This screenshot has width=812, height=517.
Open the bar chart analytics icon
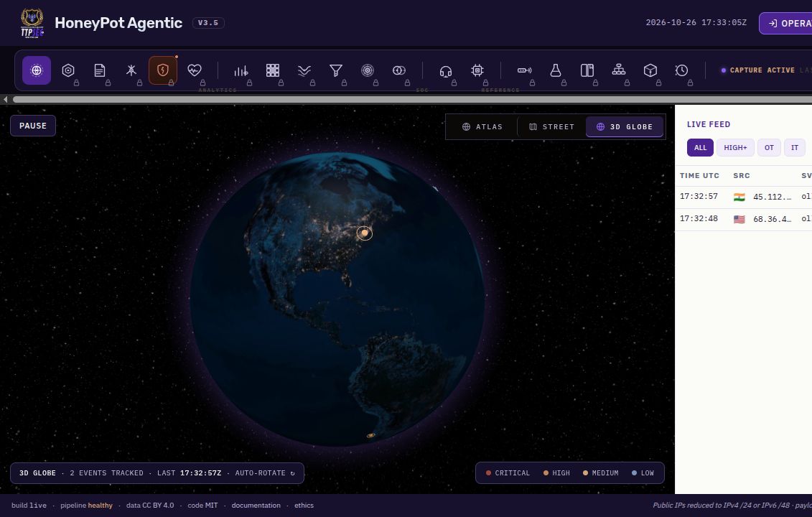coord(241,70)
